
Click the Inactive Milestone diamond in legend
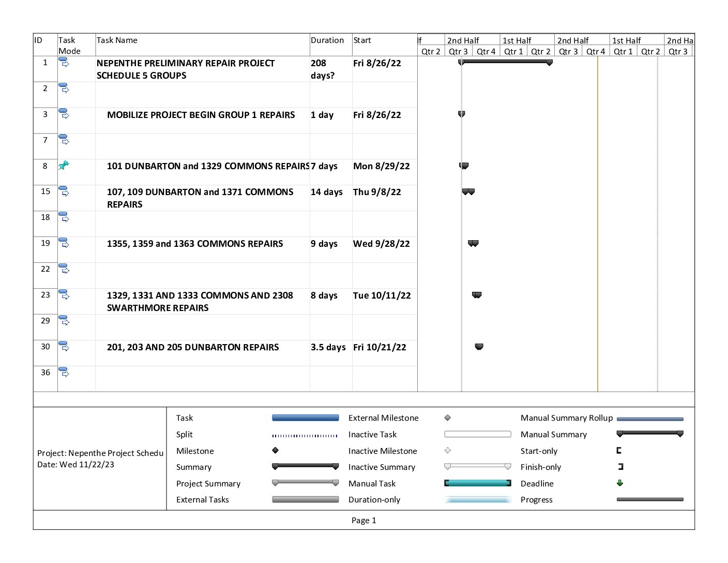click(x=448, y=451)
